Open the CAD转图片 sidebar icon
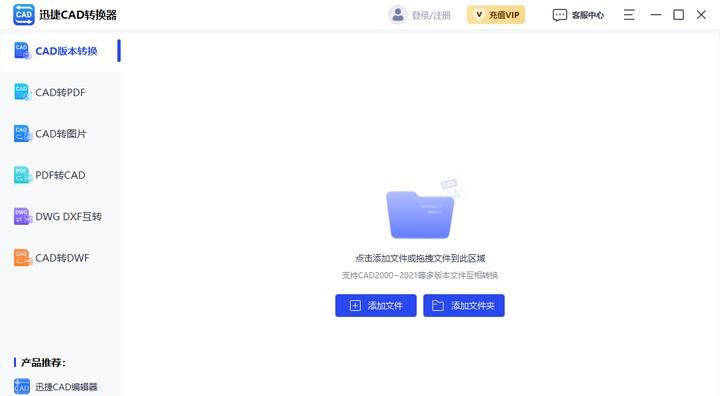This screenshot has width=720, height=396. (22, 133)
